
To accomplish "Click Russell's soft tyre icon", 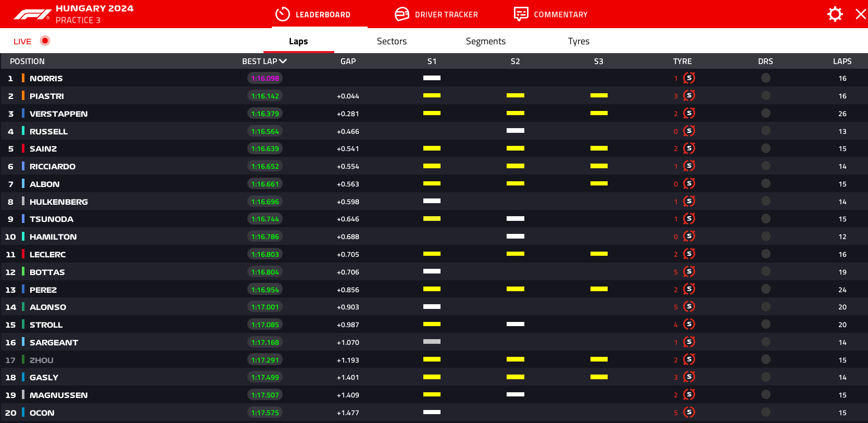I will [689, 131].
